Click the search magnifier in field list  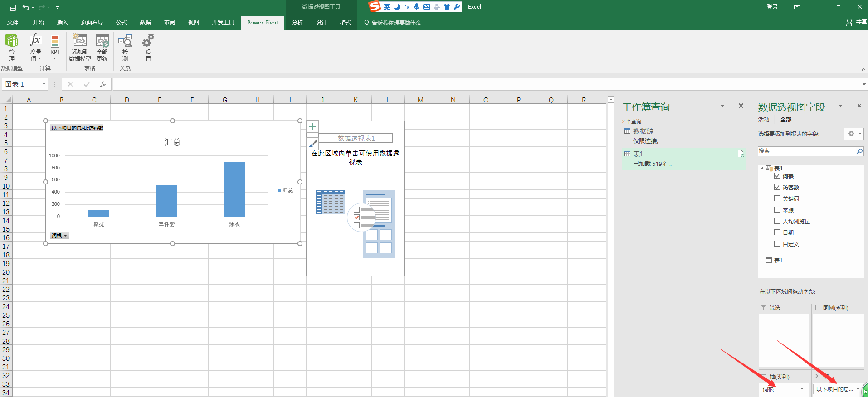859,151
